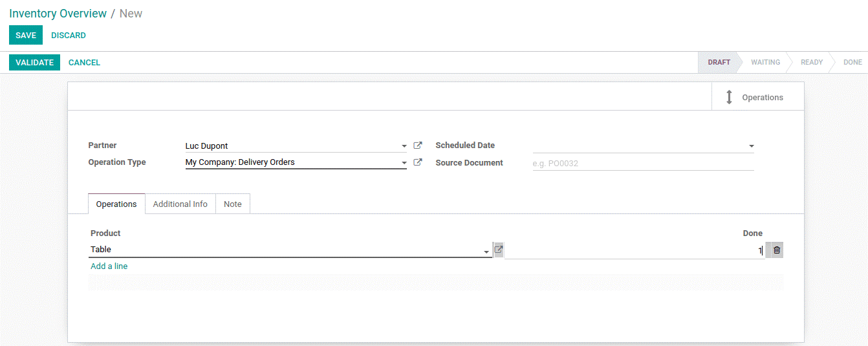This screenshot has width=868, height=346.
Task: Open external link icon beside Operation Type
Action: coord(418,162)
